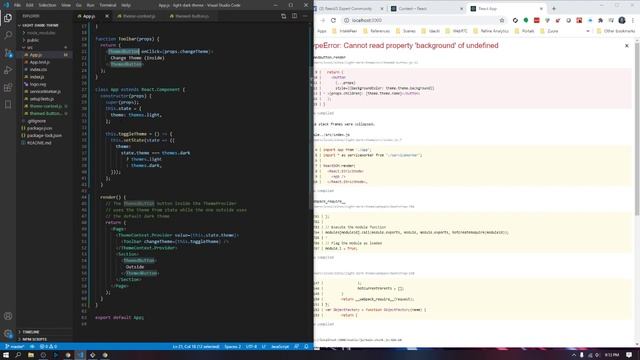Open File Explorer from the taskbar
Screen dimensions: 640x360
(31, 355)
